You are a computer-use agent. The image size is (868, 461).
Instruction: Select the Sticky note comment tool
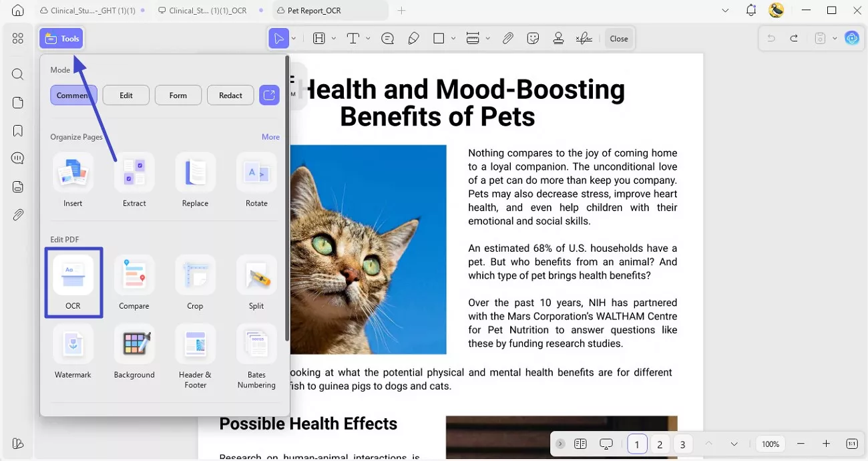point(387,39)
